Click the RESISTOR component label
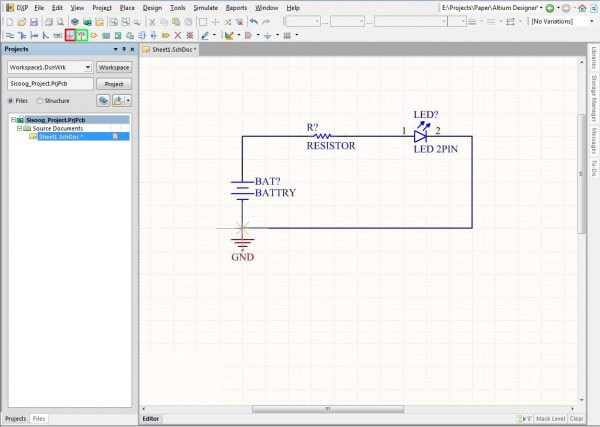 coord(331,146)
